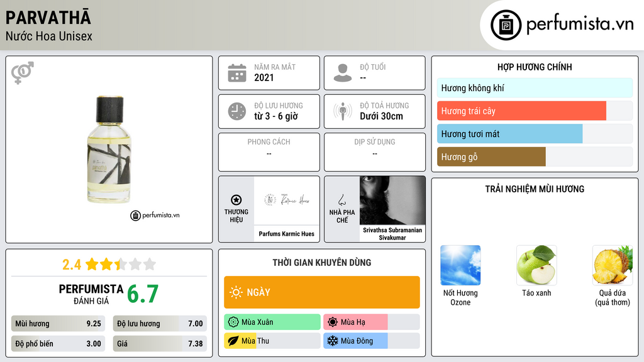Click the person silhouette icon for Độ tuổi
The image size is (644, 362).
343,73
